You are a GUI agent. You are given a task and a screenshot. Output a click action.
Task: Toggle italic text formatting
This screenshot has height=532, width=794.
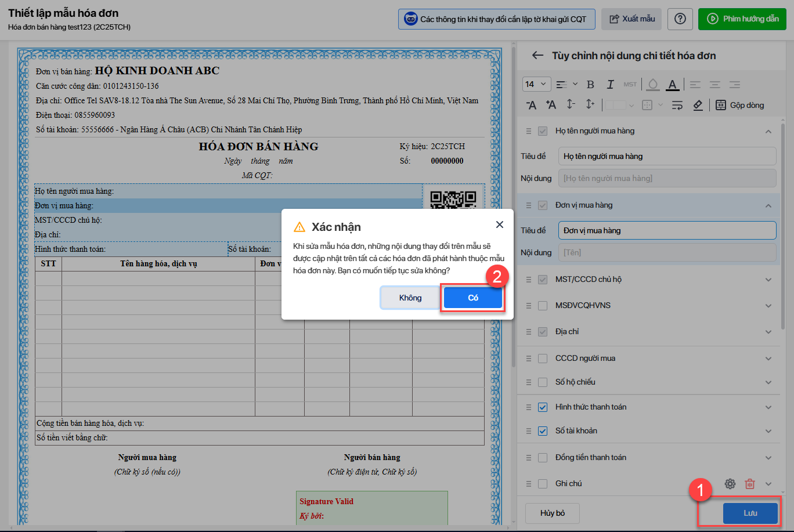click(610, 85)
